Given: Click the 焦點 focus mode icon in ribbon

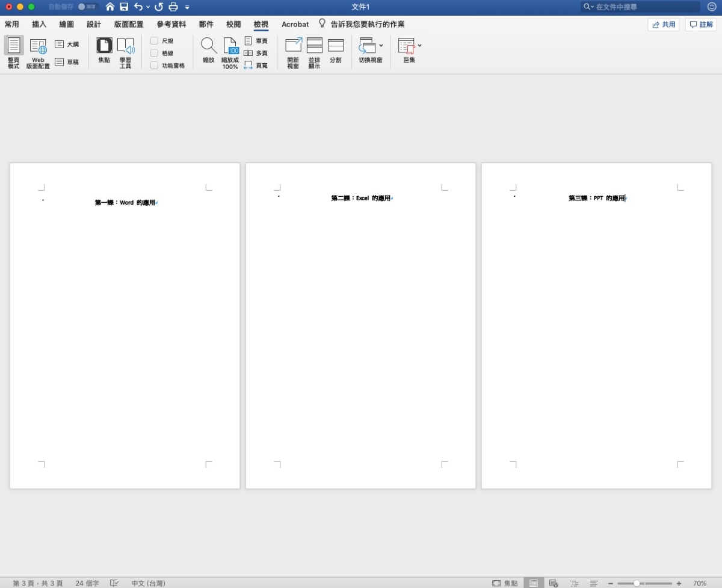Looking at the screenshot, I should point(104,46).
